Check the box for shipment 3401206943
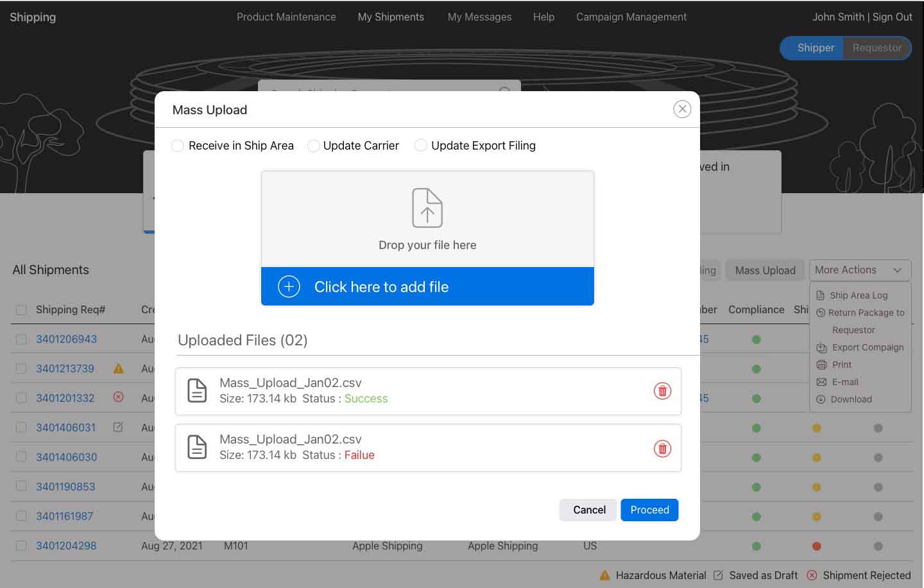 [x=21, y=340]
